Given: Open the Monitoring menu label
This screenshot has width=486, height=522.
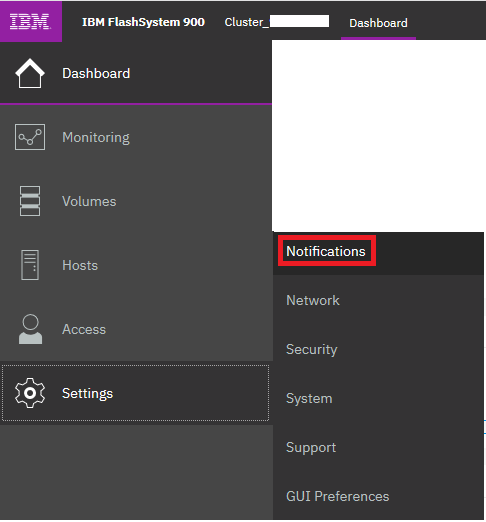Looking at the screenshot, I should [96, 137].
